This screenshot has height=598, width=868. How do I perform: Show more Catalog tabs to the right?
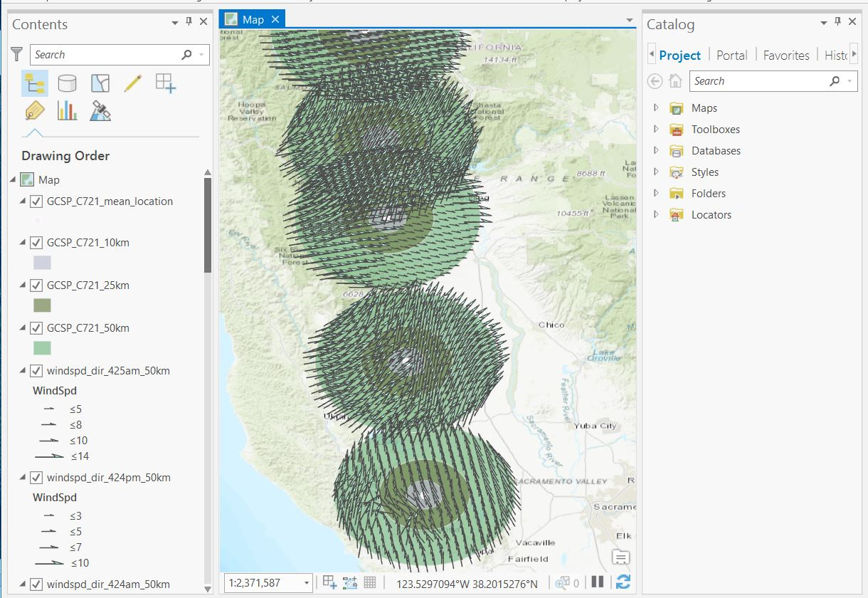click(x=854, y=55)
